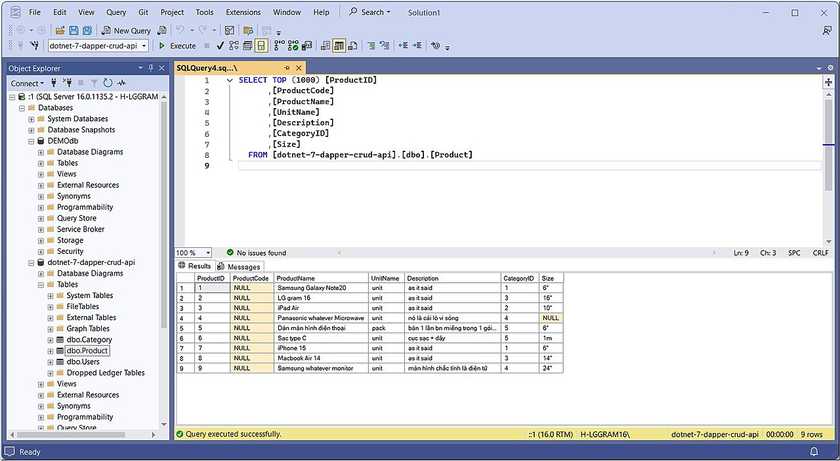Open the available databases dropdown

click(144, 46)
